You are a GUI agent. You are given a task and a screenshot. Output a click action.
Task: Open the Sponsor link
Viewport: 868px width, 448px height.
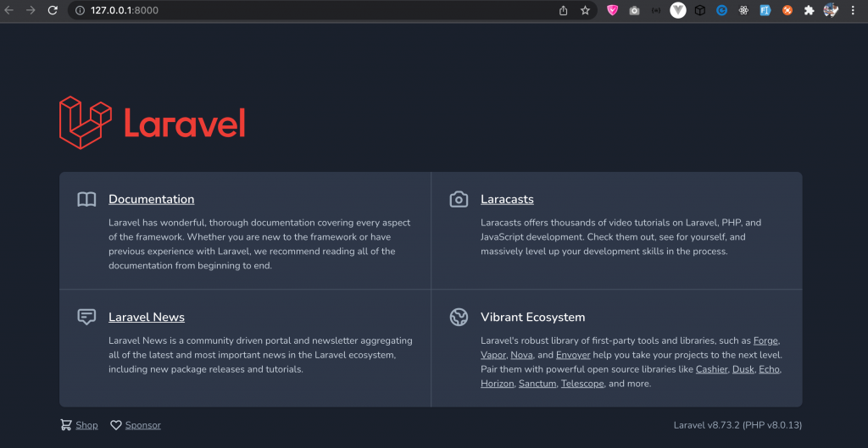[142, 425]
